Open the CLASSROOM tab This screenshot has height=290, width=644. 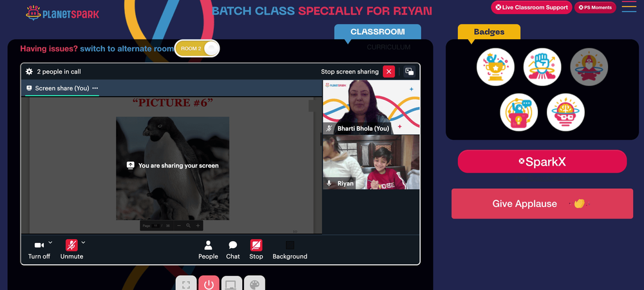click(x=377, y=32)
